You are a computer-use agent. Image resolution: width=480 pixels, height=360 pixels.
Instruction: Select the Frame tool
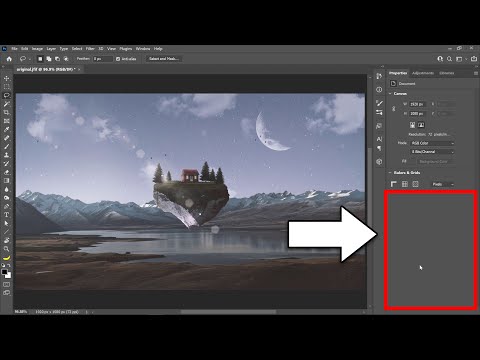[x=6, y=121]
